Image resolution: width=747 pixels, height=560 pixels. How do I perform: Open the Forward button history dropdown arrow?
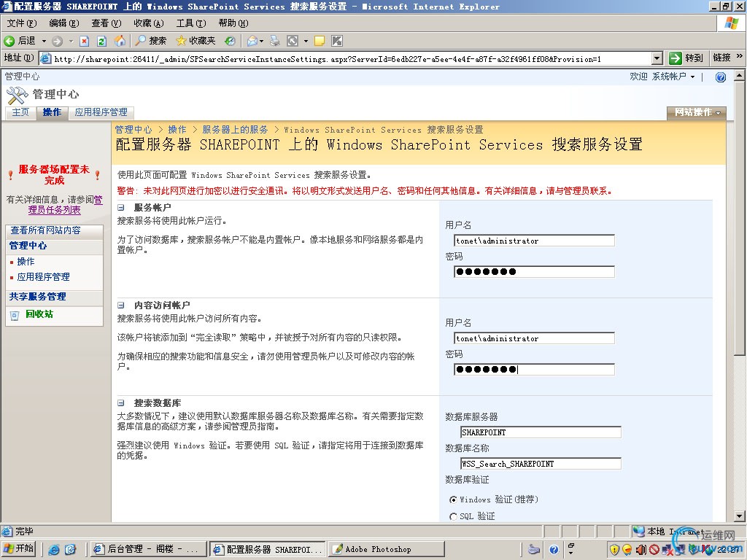pos(71,41)
